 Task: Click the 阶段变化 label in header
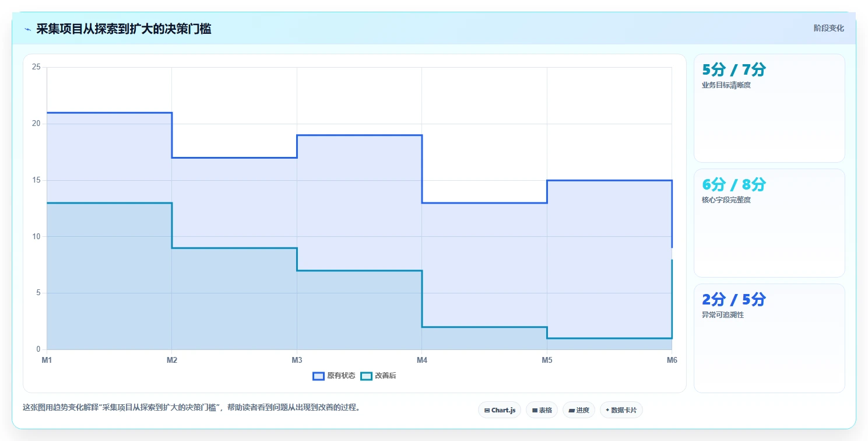coord(828,28)
